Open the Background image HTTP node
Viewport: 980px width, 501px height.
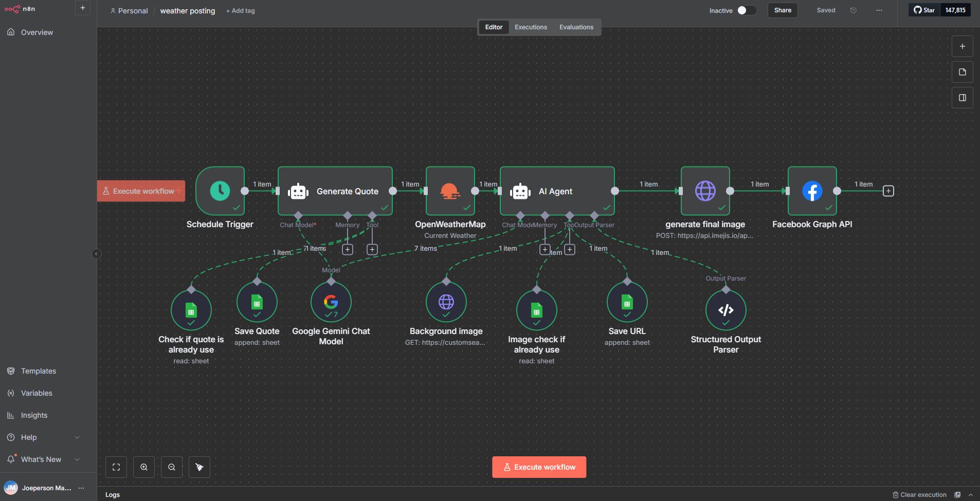tap(446, 302)
